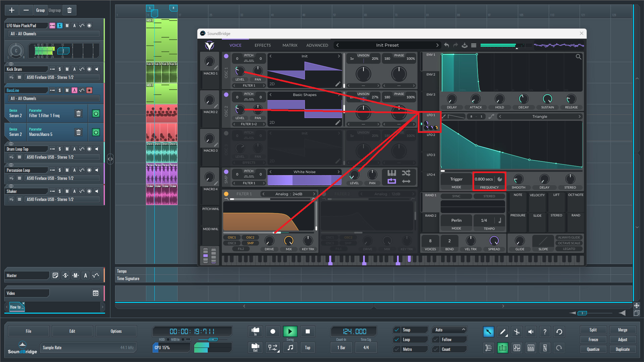The width and height of the screenshot is (644, 362).
Task: Toggle the Loop checkbox
Action: (397, 340)
